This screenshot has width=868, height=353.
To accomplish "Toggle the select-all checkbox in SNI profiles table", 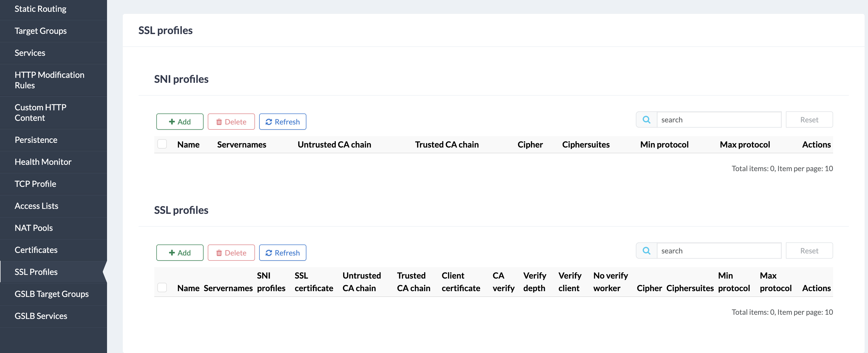I will click(162, 144).
